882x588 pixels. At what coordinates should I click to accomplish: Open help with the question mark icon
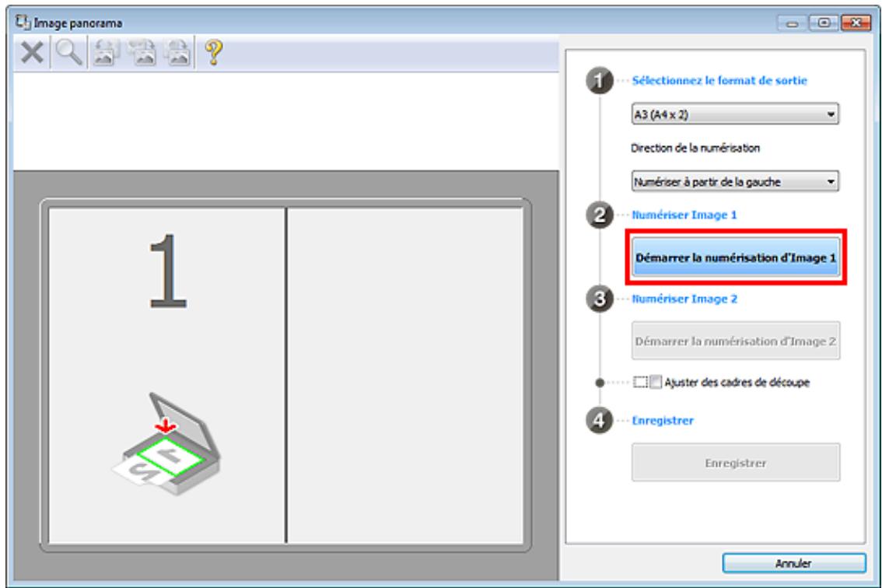pyautogui.click(x=213, y=53)
